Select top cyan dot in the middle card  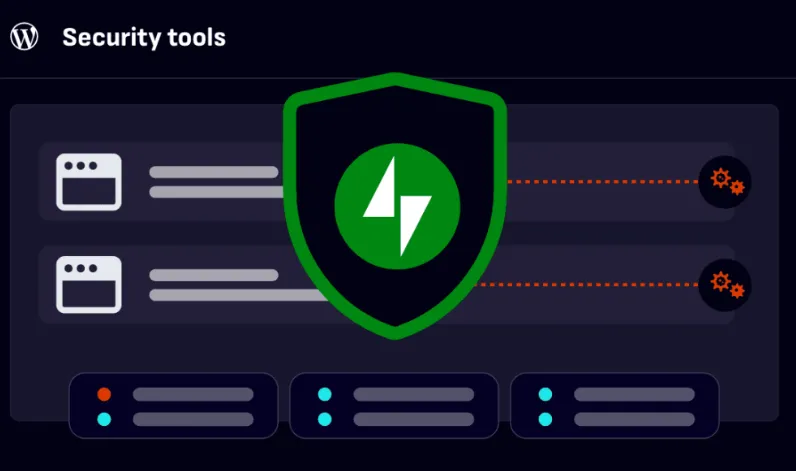(x=324, y=394)
